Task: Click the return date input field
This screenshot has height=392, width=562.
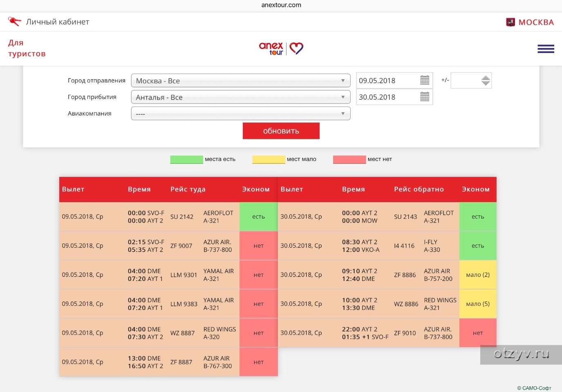Action: pyautogui.click(x=386, y=97)
